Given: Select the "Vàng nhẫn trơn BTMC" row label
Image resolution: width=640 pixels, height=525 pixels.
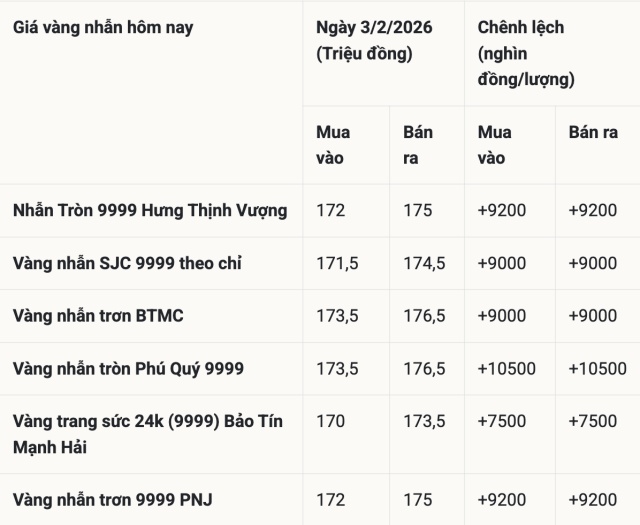Looking at the screenshot, I should (98, 316).
